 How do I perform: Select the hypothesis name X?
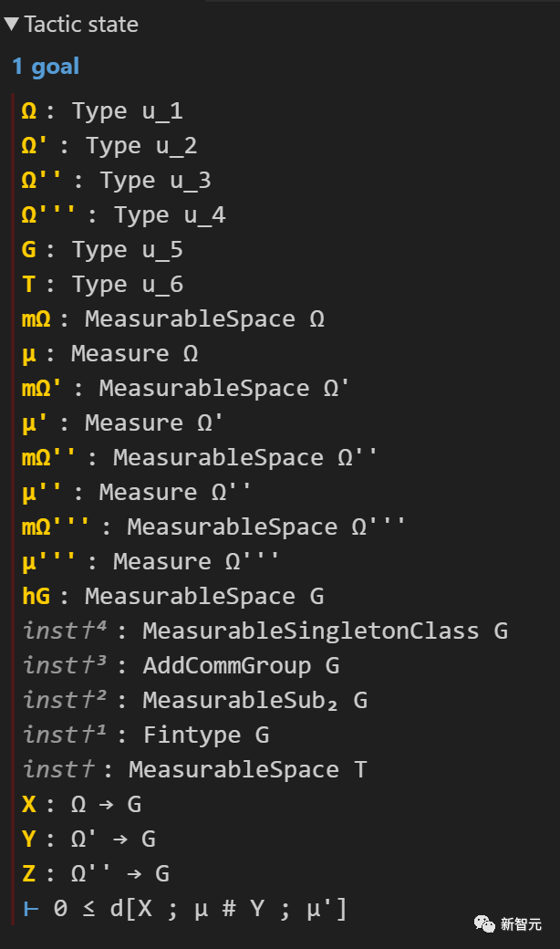click(28, 805)
